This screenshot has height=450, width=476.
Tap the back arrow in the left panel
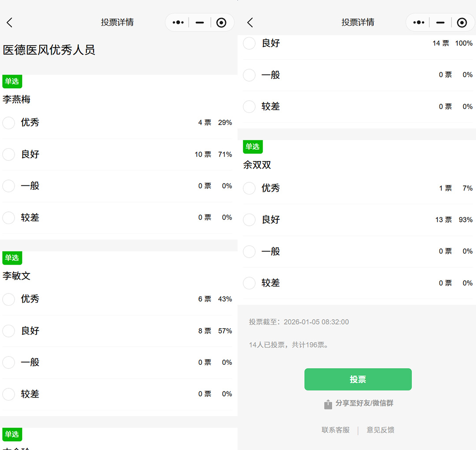10,22
